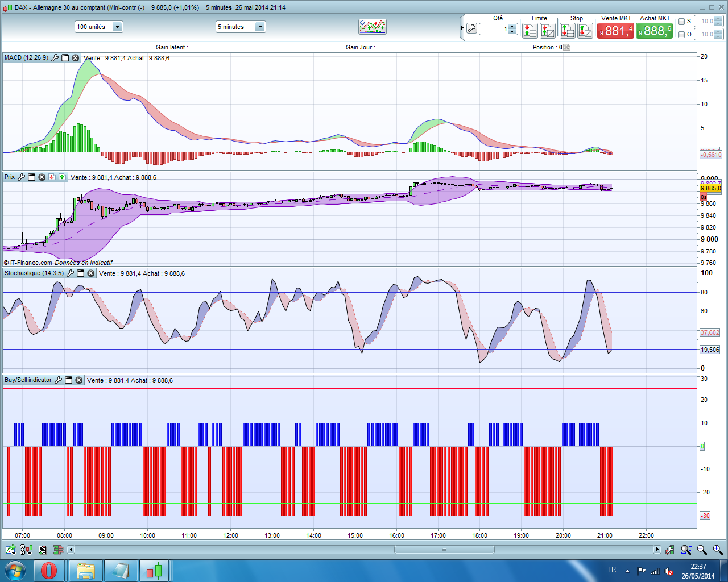Viewport: 728px width, 582px height.
Task: Click the first Stop order icon
Action: [x=568, y=31]
